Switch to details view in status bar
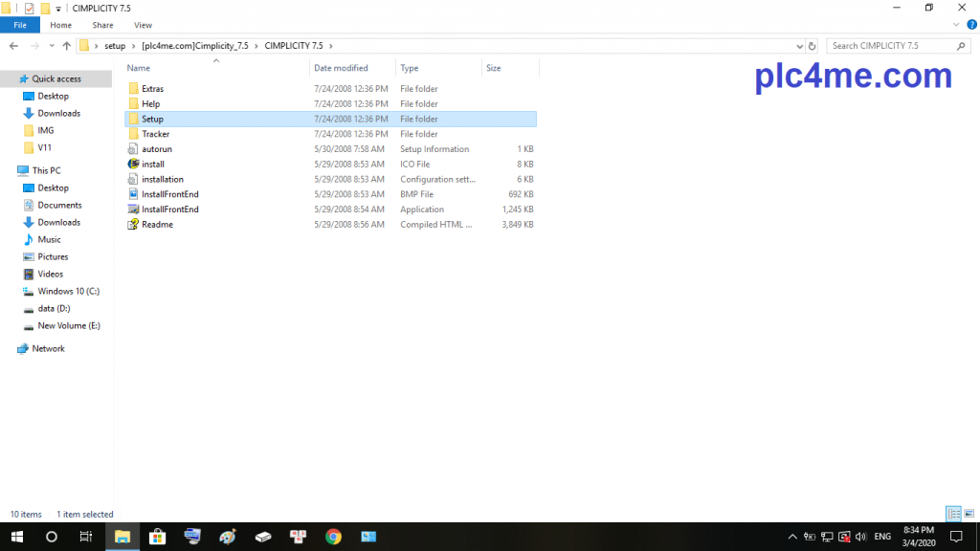Viewport: 980px width, 551px height. pos(953,514)
